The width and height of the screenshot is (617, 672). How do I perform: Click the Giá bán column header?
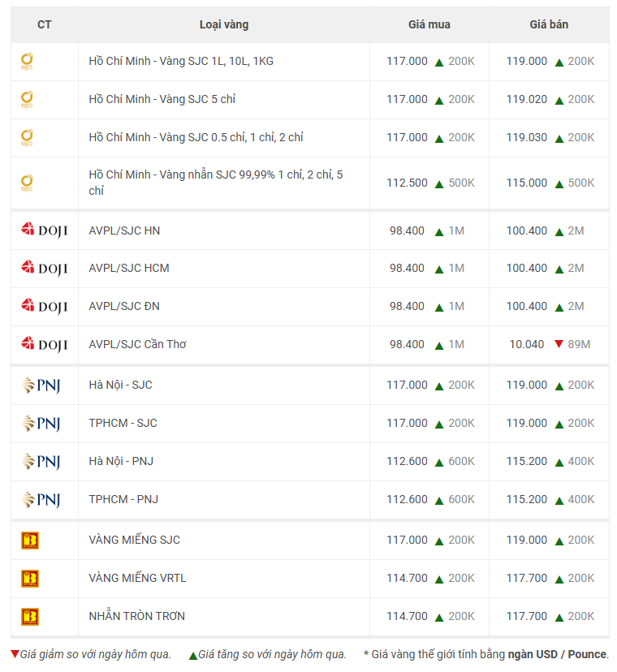coord(549,25)
